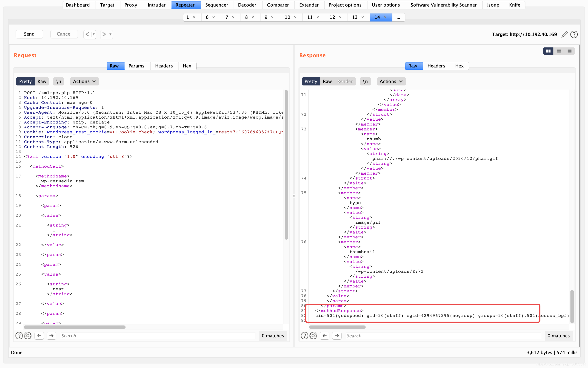The height and width of the screenshot is (368, 588).
Task: Toggle Raw view in Request editor
Action: click(42, 81)
